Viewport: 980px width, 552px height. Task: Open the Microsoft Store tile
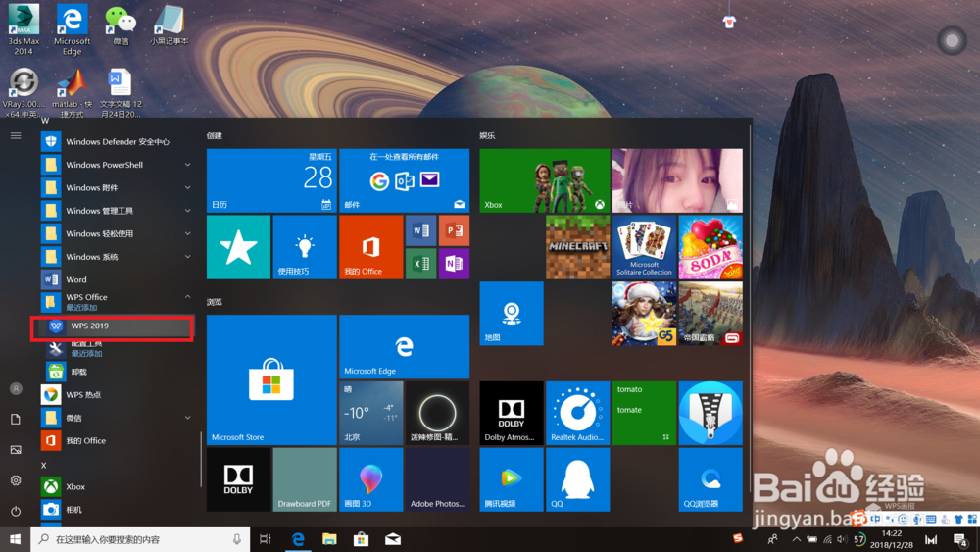click(x=271, y=380)
